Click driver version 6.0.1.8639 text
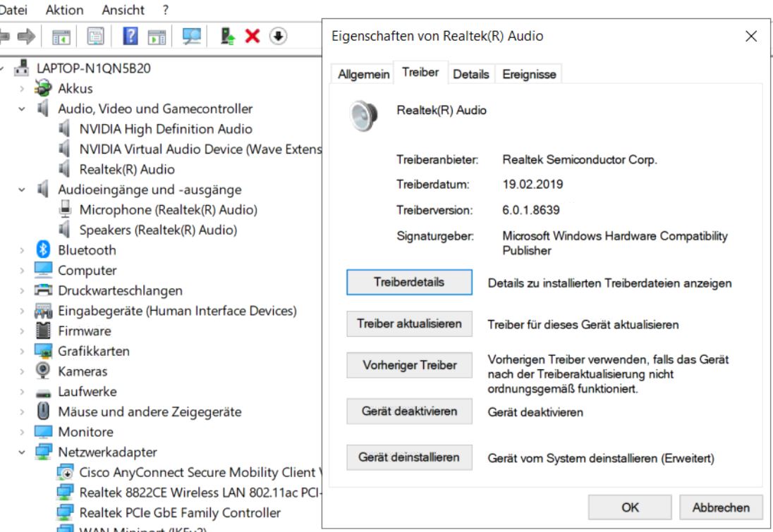Image resolution: width=773 pixels, height=532 pixels. [x=531, y=211]
